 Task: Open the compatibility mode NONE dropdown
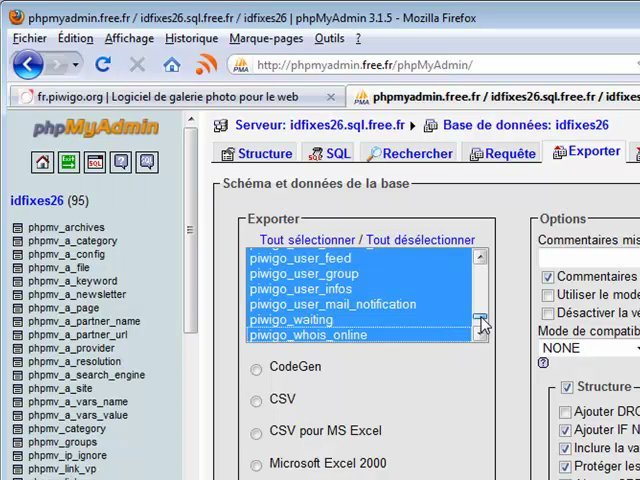pyautogui.click(x=588, y=348)
